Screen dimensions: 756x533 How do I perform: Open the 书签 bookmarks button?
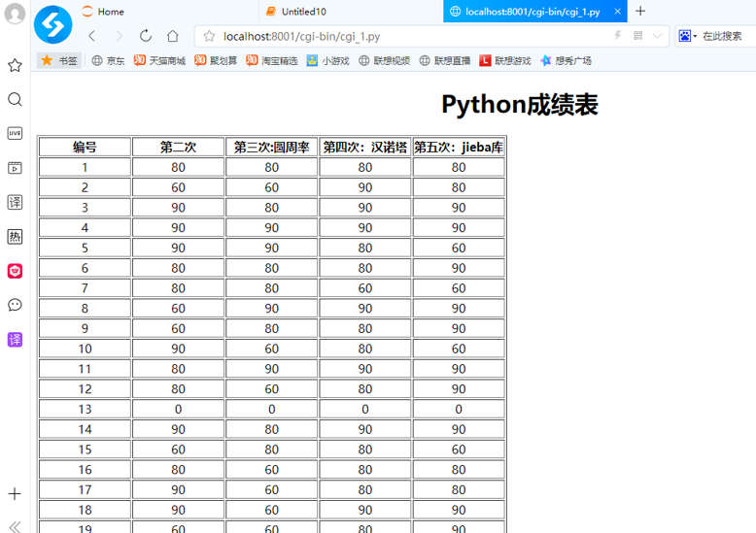point(59,60)
